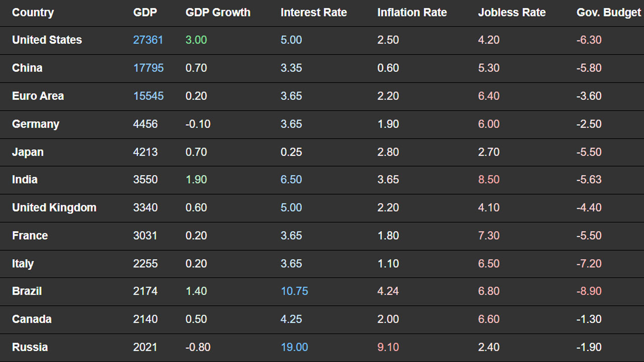
Task: Sort by GDP Growth column header
Action: click(218, 13)
